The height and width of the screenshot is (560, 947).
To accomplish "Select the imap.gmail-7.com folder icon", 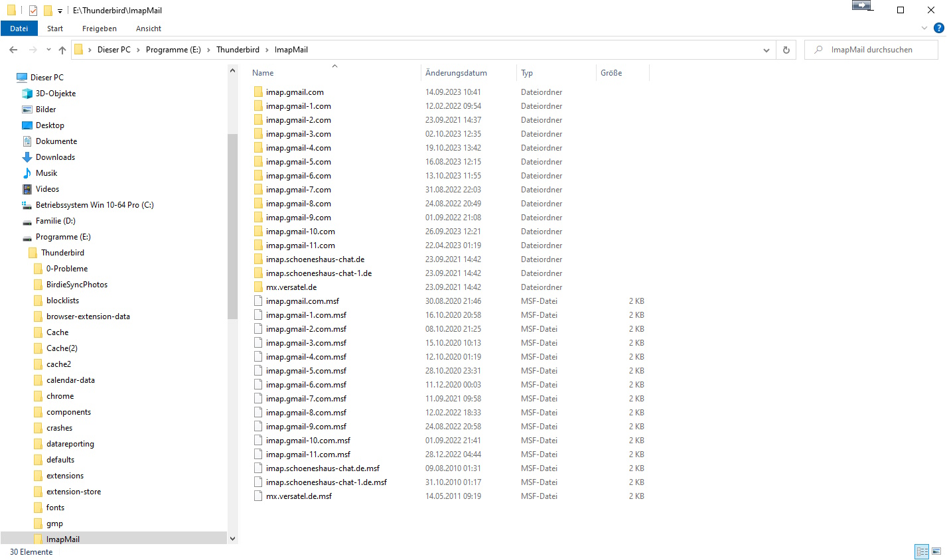I will [x=258, y=190].
